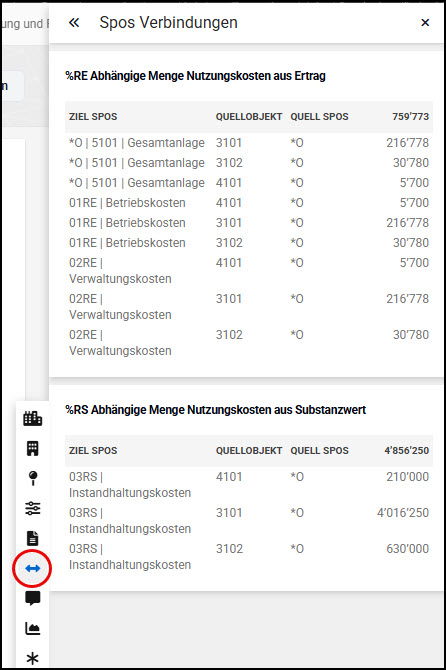
Task: Select 02RE Verwaltungskosten row with source 3102
Action: (x=249, y=343)
